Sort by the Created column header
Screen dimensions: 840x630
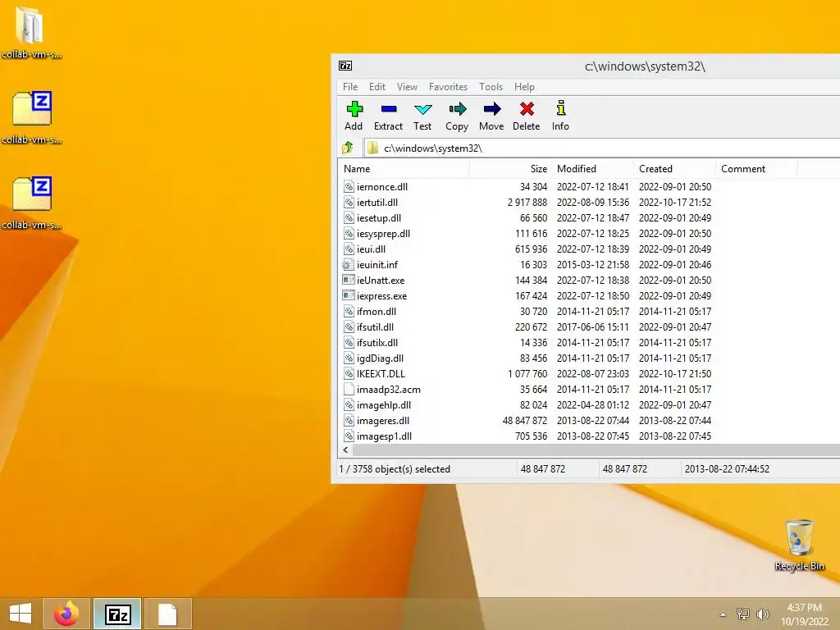pyautogui.click(x=674, y=169)
